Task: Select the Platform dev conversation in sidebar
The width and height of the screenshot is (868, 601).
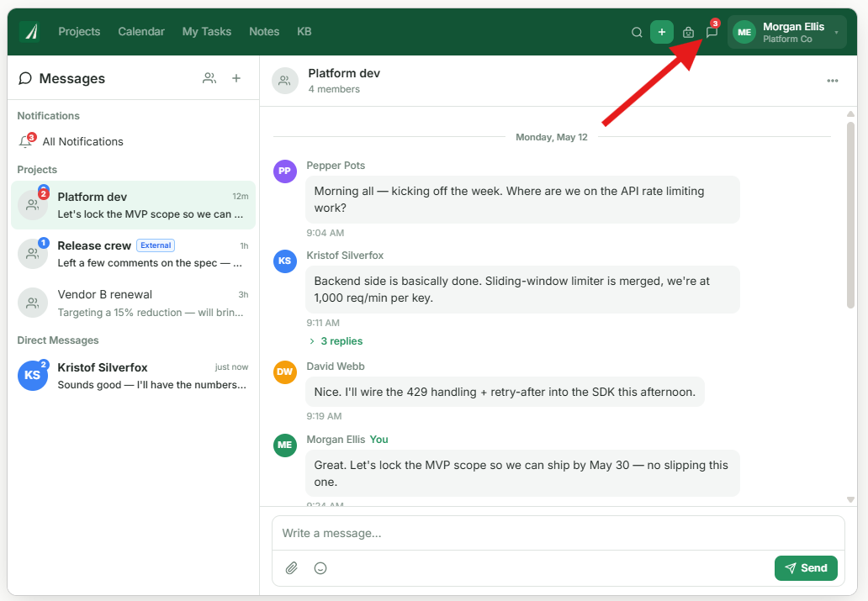Action: (x=133, y=205)
